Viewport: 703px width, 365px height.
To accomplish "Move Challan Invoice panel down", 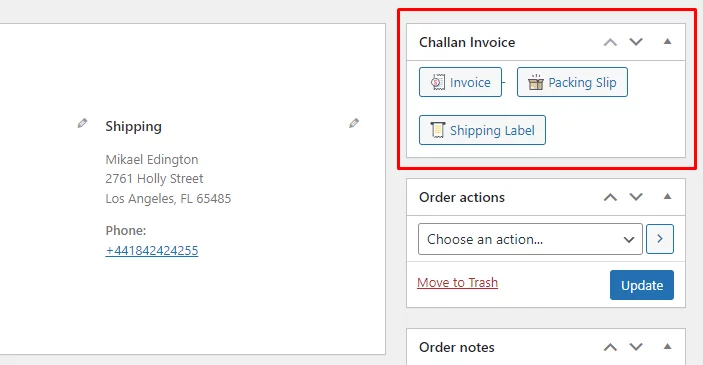I will point(636,42).
